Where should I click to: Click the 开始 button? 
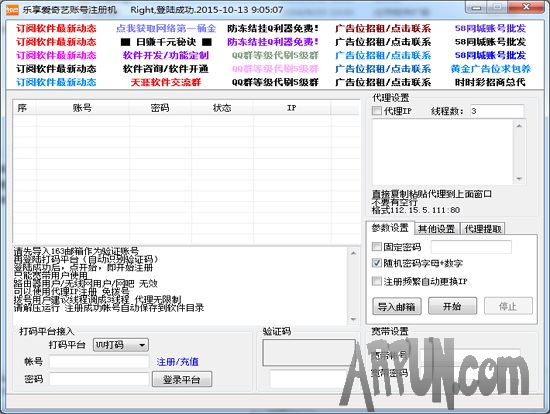[452, 306]
